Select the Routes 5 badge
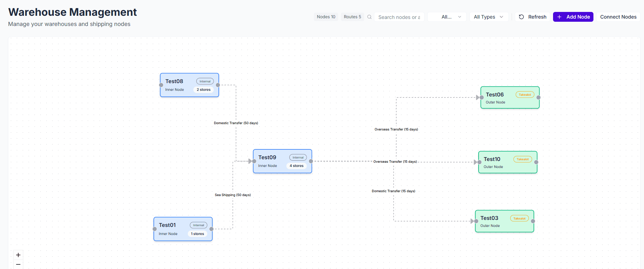The height and width of the screenshot is (269, 644). (x=352, y=17)
